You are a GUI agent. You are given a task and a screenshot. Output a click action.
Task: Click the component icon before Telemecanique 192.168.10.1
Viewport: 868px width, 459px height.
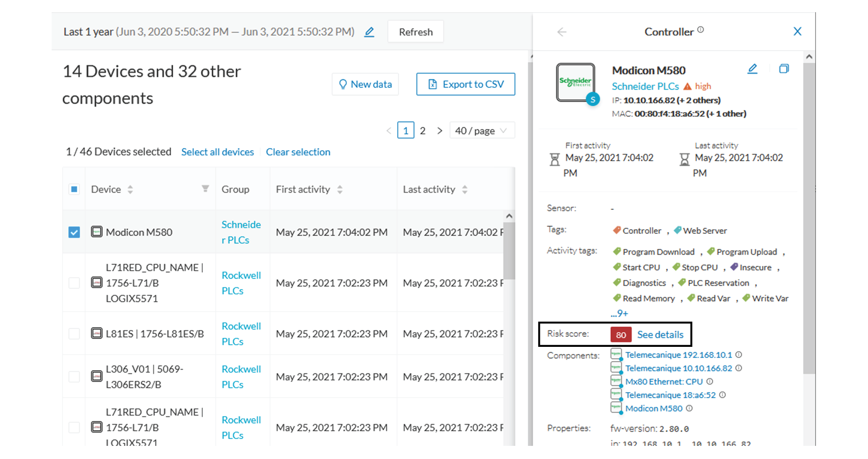(616, 354)
